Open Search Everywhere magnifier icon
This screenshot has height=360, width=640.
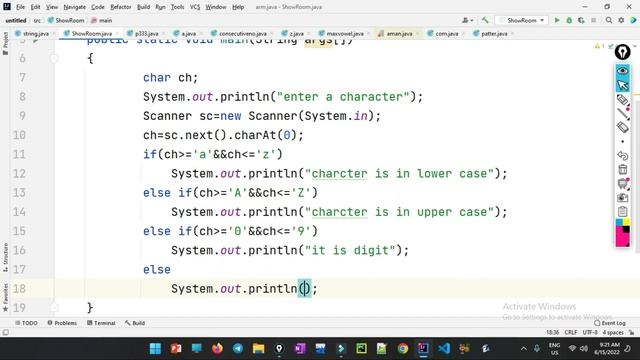point(609,20)
